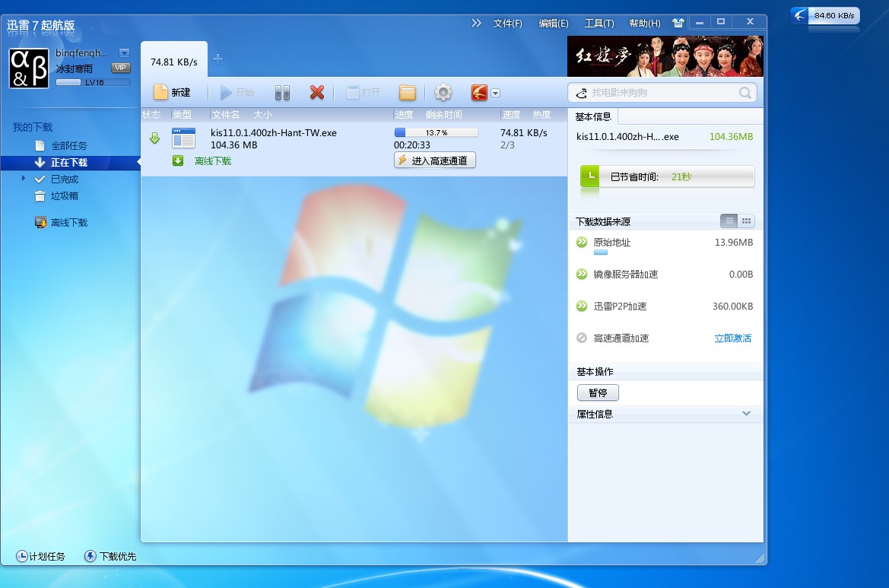
Task: Click the 原始地址 green status icon
Action: tap(582, 242)
